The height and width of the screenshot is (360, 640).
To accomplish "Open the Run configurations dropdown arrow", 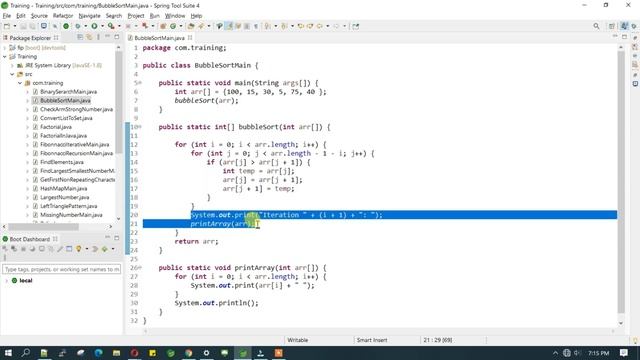I will tap(102, 26).
